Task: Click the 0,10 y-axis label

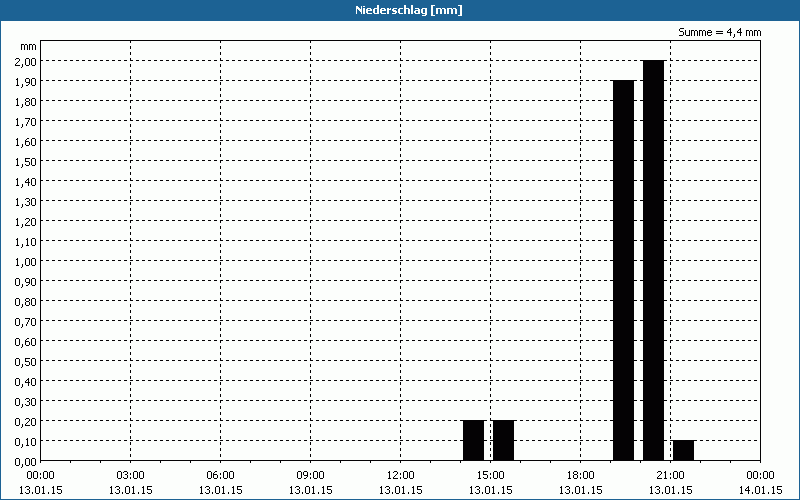Action: (x=28, y=441)
